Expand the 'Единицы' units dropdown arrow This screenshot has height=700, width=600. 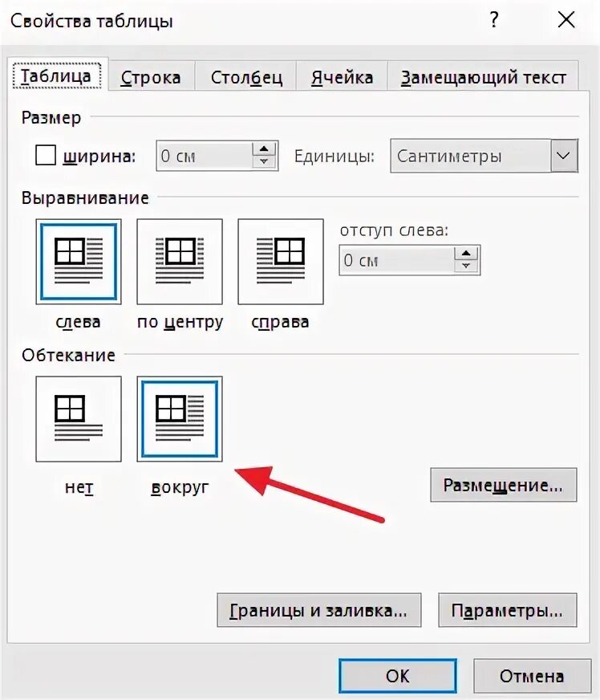click(564, 156)
